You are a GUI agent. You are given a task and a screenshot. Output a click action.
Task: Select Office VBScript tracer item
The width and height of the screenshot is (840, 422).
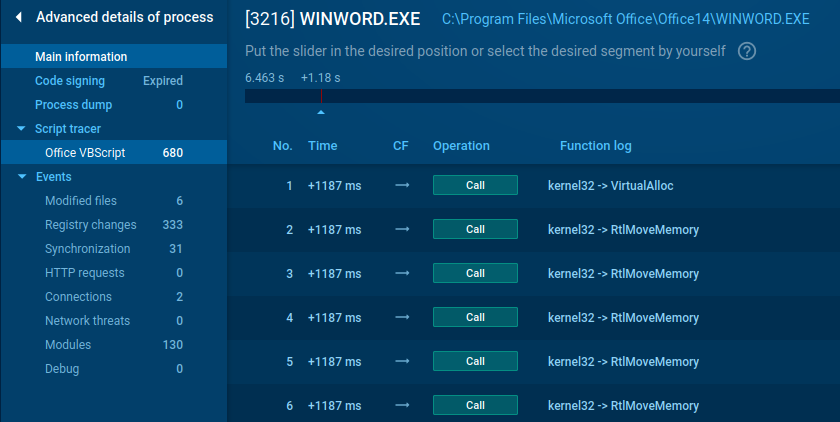tap(88, 153)
